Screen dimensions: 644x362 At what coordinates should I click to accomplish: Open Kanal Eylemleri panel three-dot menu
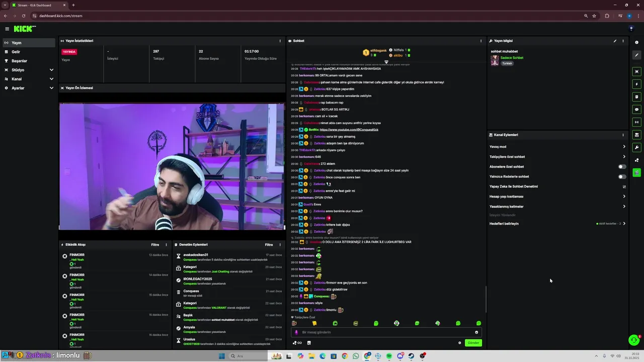(x=623, y=135)
